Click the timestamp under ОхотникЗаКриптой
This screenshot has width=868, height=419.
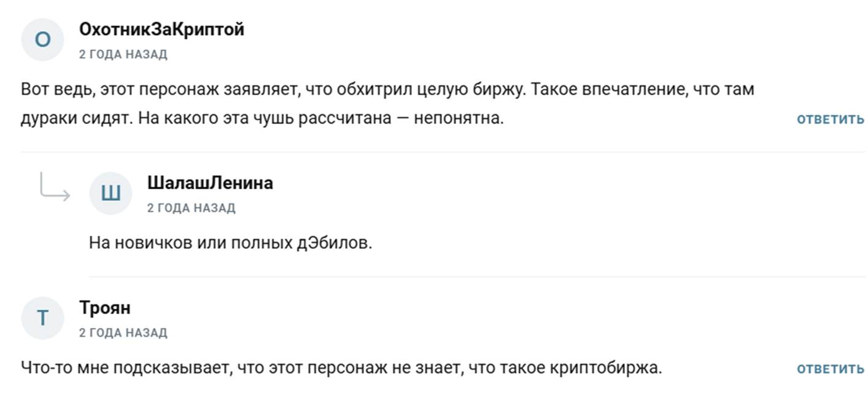123,54
